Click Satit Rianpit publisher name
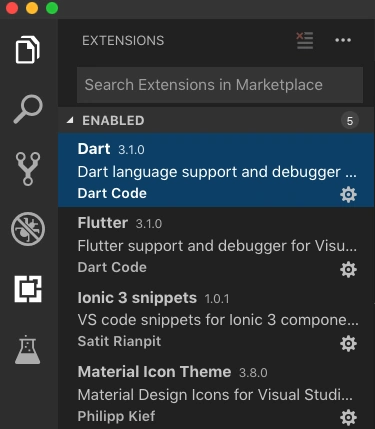Image resolution: width=375 pixels, height=429 pixels. click(x=119, y=341)
